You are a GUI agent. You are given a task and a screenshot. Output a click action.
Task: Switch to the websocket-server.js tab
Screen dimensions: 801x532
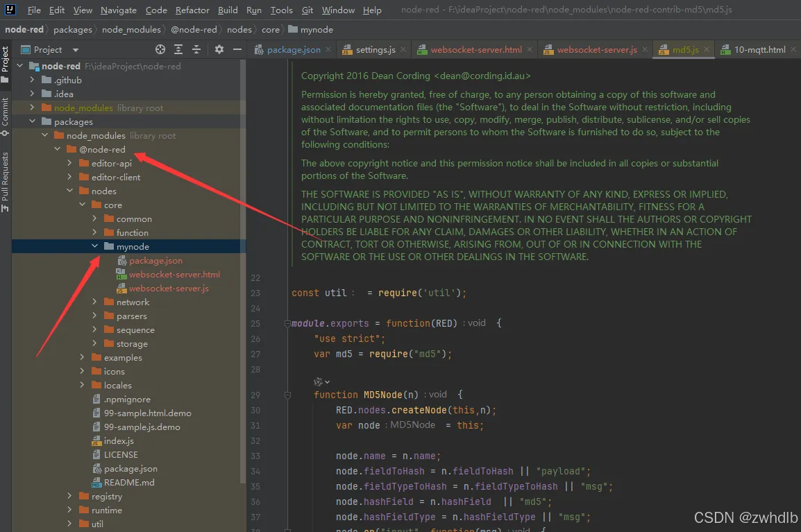pos(596,49)
